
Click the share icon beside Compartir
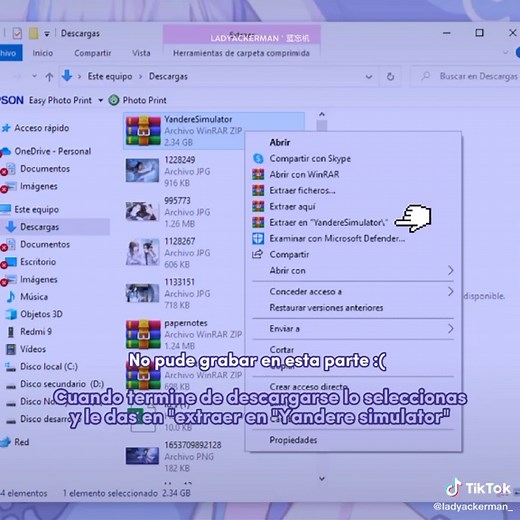(257, 254)
